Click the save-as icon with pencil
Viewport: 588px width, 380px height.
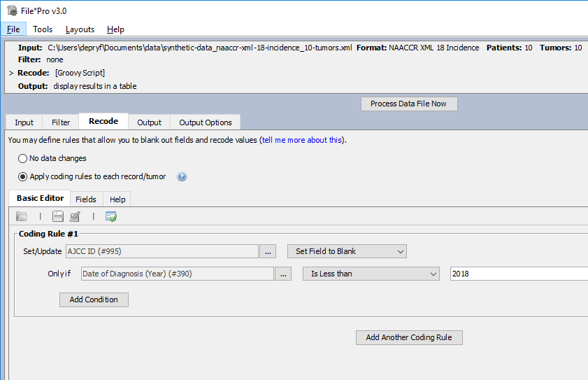pyautogui.click(x=75, y=216)
